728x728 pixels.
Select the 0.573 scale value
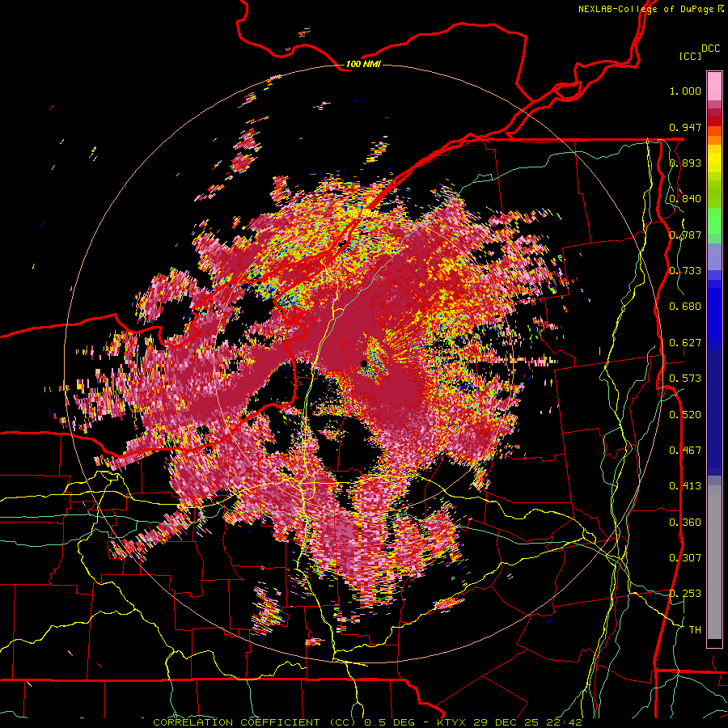[x=685, y=379]
